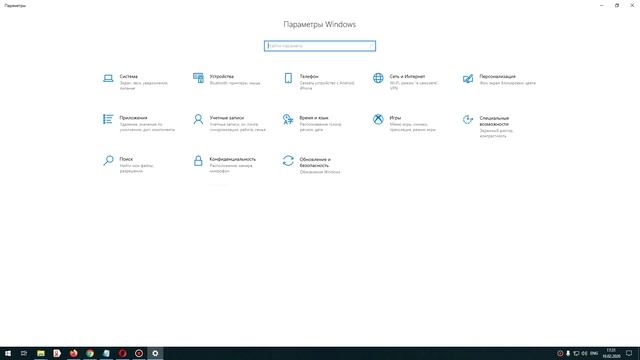Switch to Opera on the taskbar
This screenshot has height=360, width=640.
[x=122, y=353]
